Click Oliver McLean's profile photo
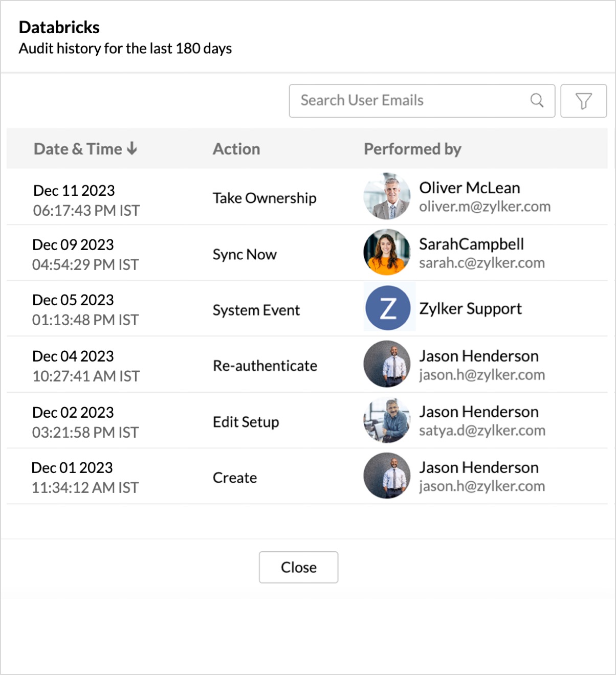This screenshot has height=675, width=616. [x=387, y=196]
